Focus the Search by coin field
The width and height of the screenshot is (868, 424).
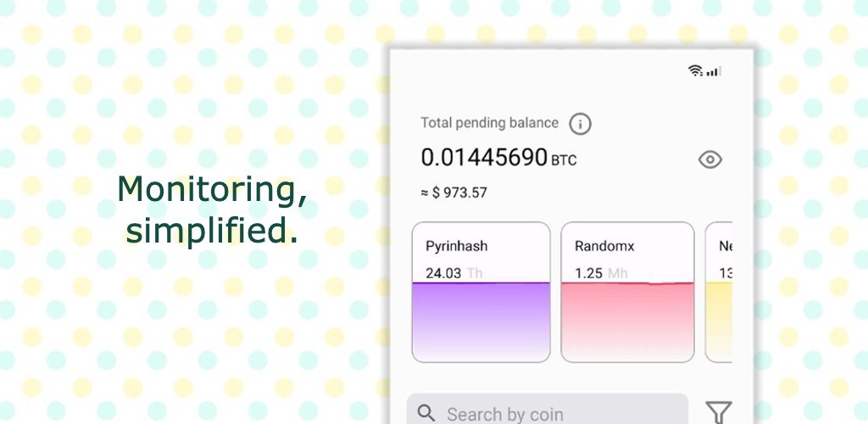[x=547, y=410]
